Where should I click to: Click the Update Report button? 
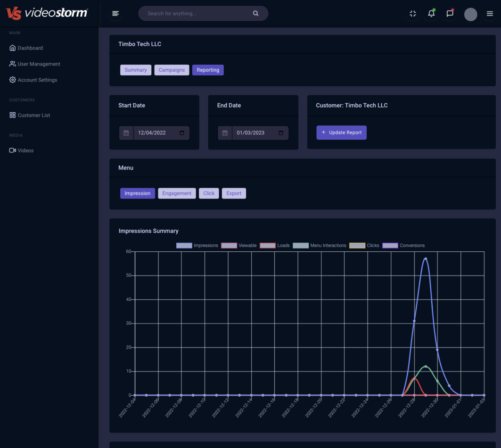point(341,133)
